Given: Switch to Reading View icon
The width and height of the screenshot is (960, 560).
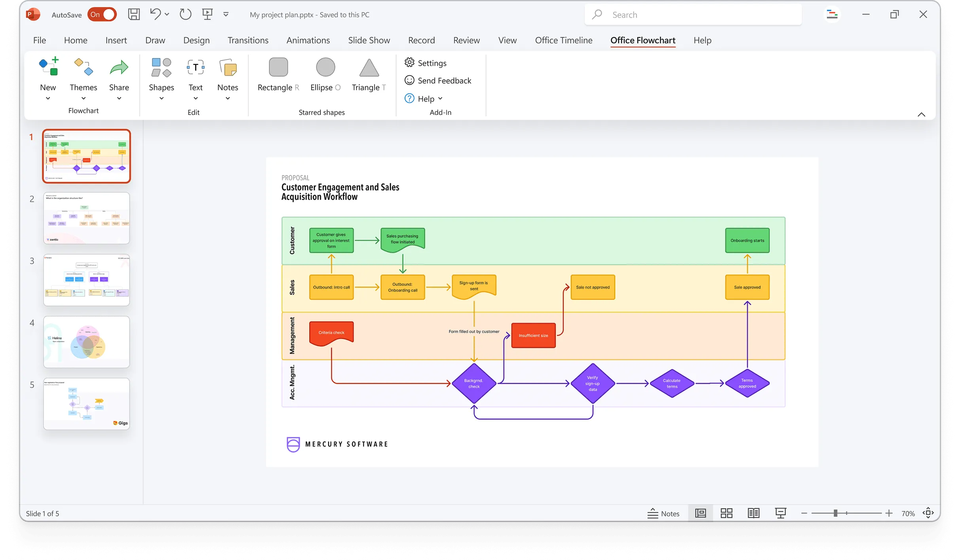Looking at the screenshot, I should point(754,513).
